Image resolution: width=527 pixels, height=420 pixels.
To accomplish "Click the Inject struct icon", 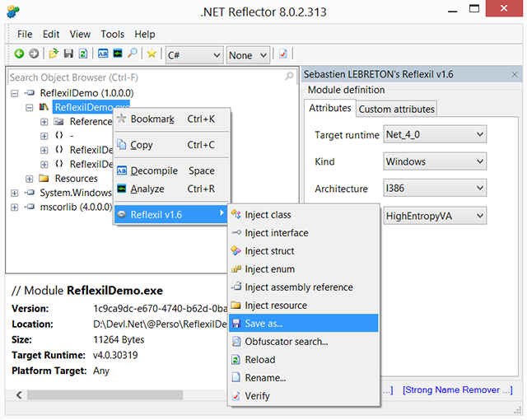I will tap(236, 250).
